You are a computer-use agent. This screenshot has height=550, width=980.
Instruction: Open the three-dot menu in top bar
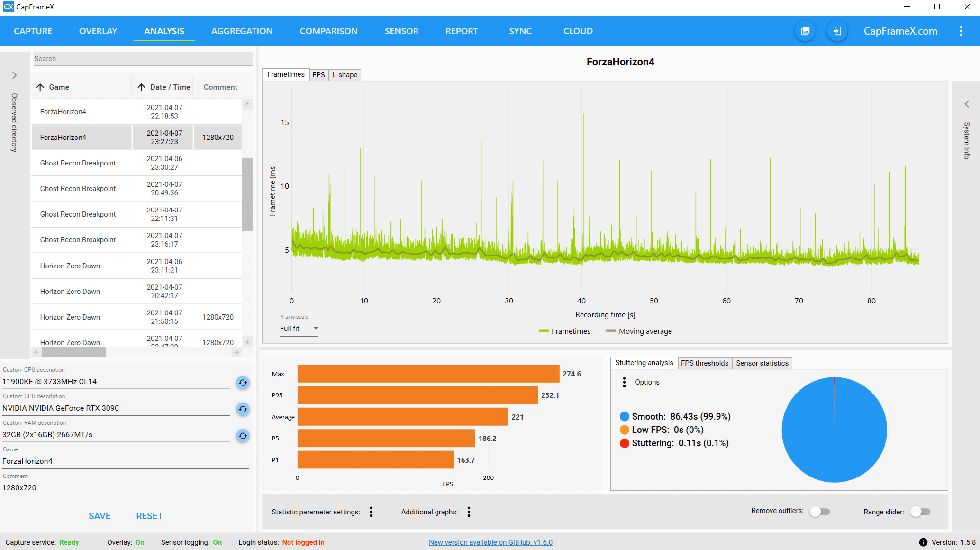(x=961, y=31)
